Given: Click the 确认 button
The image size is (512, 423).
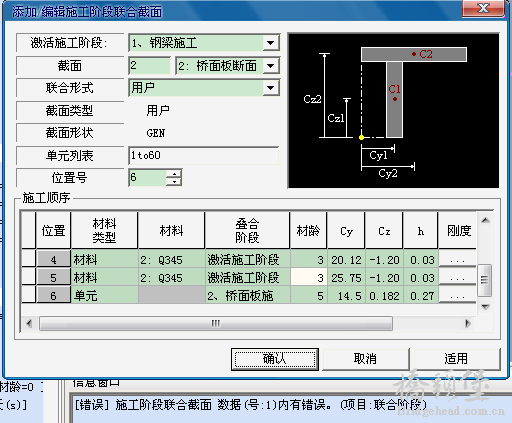Looking at the screenshot, I should click(275, 359).
